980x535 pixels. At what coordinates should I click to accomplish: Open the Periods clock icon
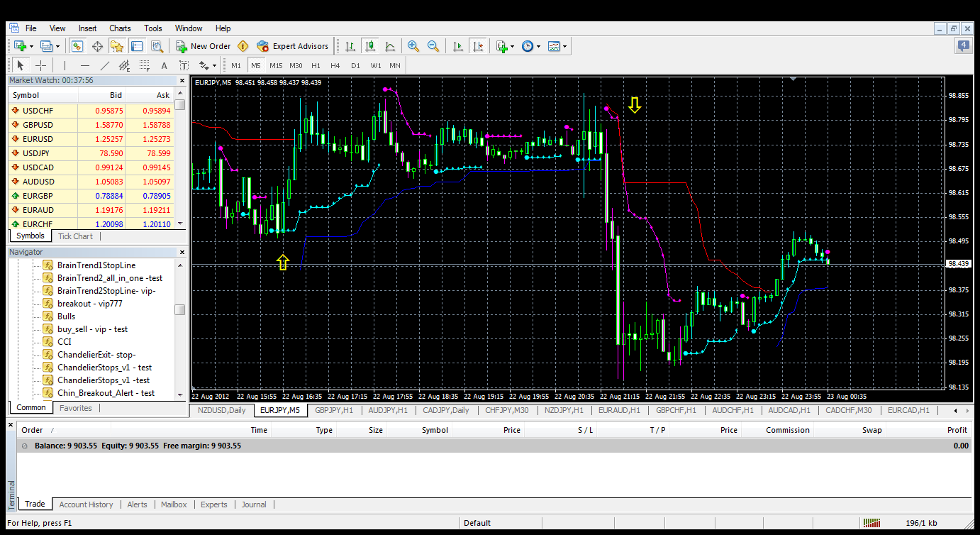(528, 46)
